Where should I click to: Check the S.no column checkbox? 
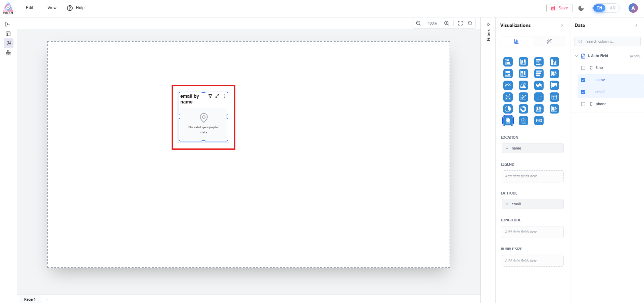coord(583,68)
